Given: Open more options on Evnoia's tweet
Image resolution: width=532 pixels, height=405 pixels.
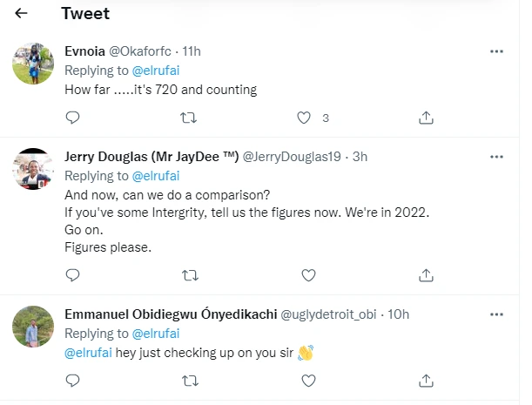Looking at the screenshot, I should 496,51.
